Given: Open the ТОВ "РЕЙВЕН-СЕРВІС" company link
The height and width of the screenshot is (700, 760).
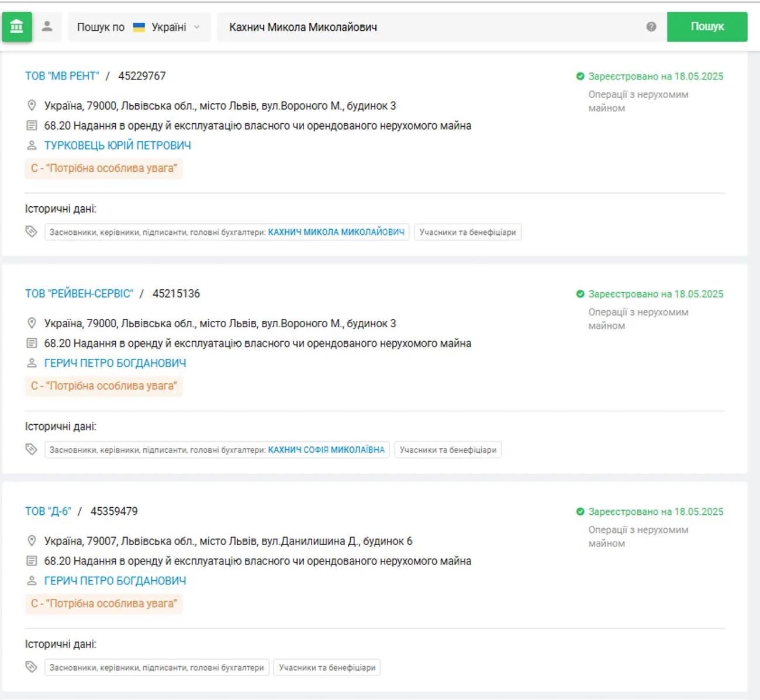Looking at the screenshot, I should pos(79,294).
